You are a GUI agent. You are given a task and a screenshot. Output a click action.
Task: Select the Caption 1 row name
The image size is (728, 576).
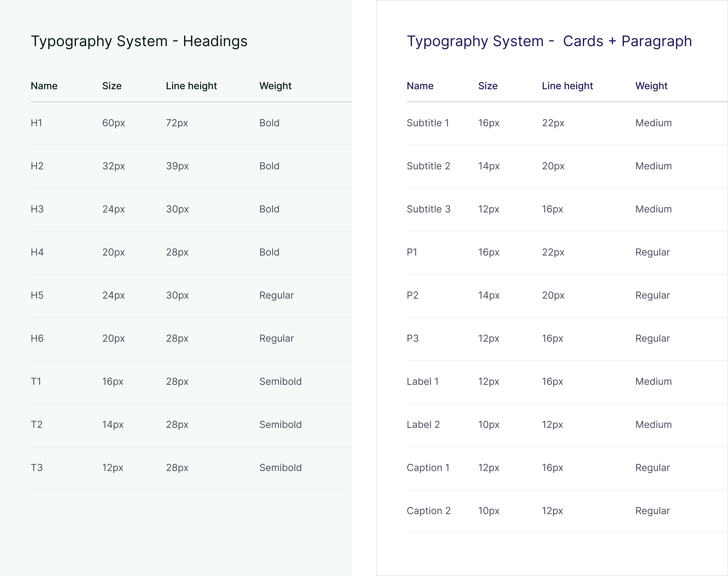tap(428, 468)
